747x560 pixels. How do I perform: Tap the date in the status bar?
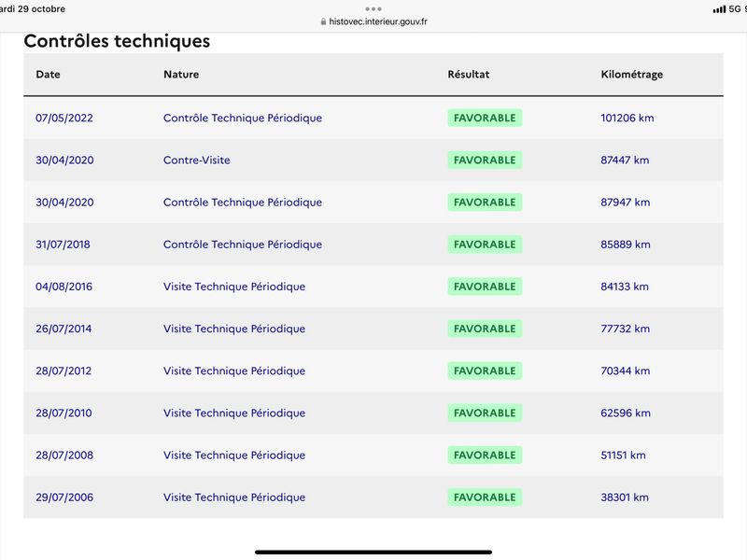(x=33, y=9)
